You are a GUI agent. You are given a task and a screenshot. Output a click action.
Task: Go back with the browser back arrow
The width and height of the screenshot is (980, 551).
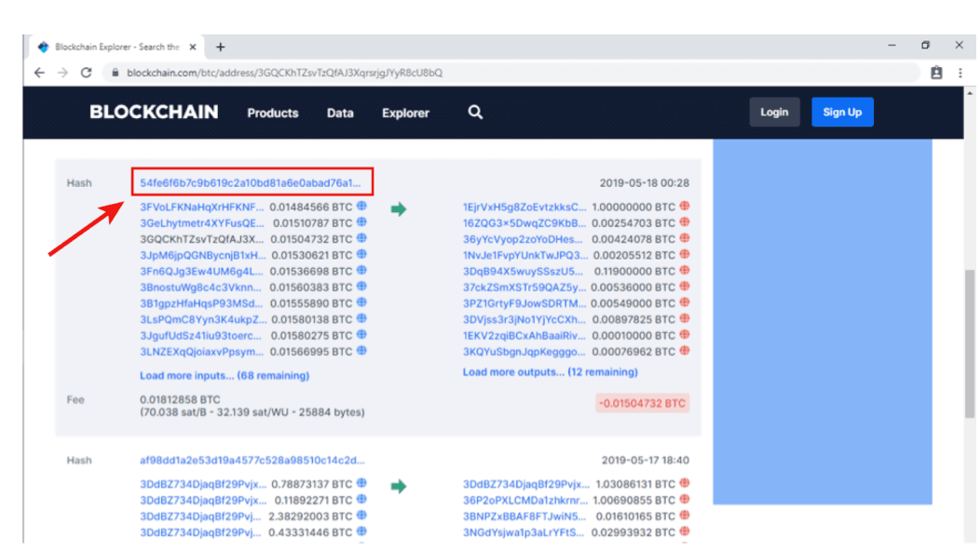pyautogui.click(x=39, y=73)
